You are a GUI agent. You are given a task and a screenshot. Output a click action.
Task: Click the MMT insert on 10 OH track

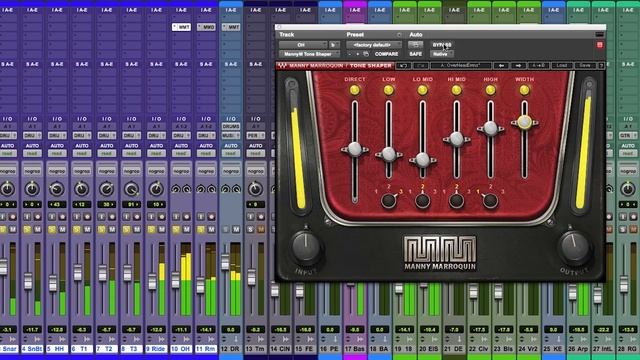tap(181, 27)
